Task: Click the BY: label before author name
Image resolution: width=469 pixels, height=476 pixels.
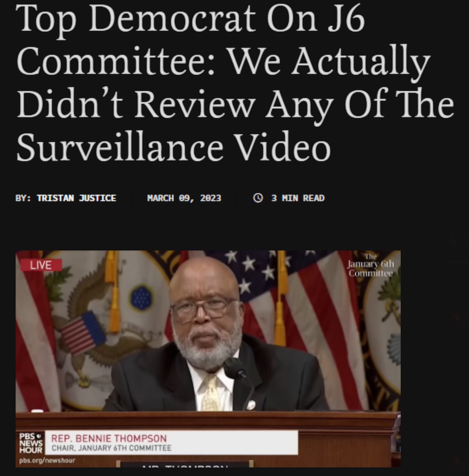Action: click(x=23, y=198)
